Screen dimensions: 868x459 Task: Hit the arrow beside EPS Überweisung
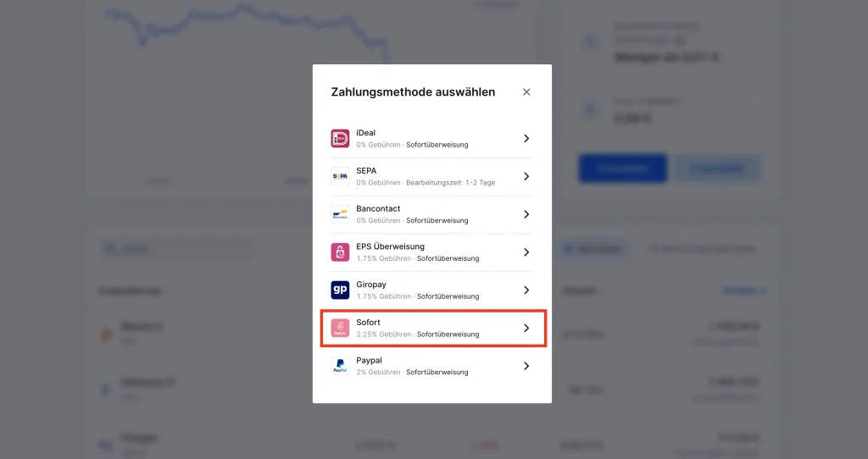526,252
